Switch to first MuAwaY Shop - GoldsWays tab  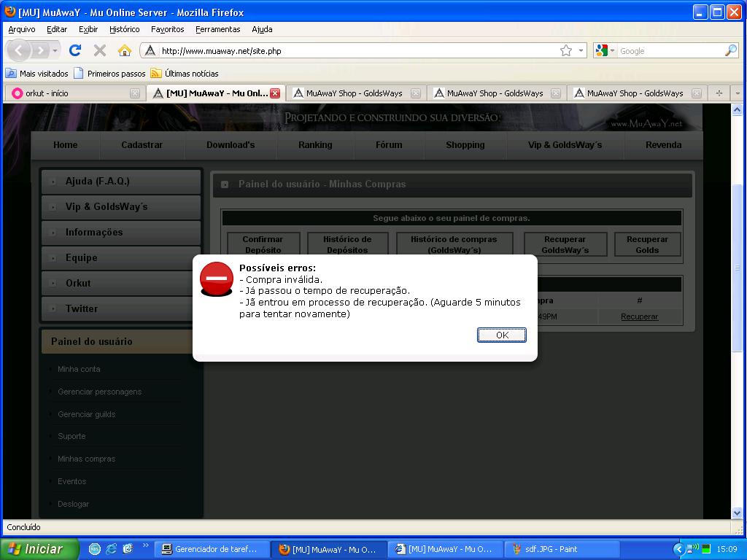coord(356,93)
